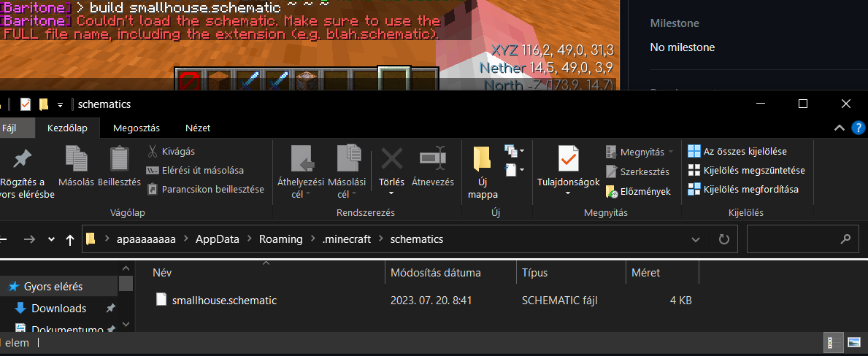Open the Nézet ribbon tab

(198, 128)
